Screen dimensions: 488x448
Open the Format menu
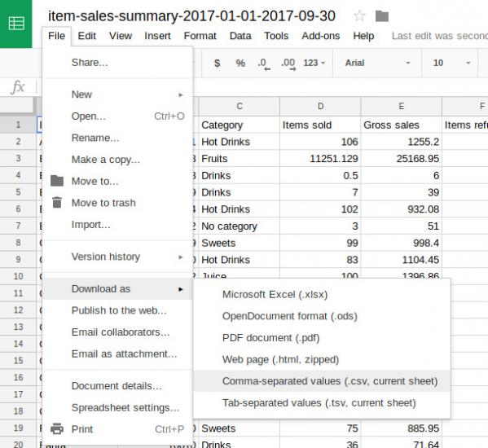coord(200,36)
